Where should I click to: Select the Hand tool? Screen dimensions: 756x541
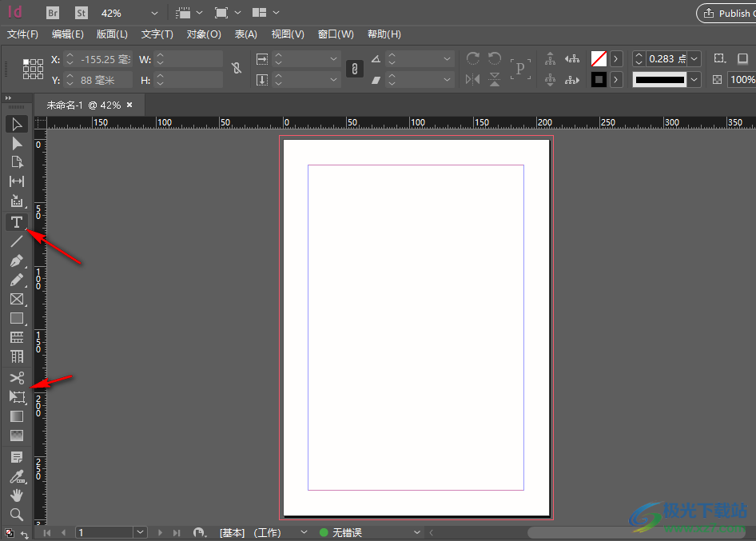coord(17,496)
